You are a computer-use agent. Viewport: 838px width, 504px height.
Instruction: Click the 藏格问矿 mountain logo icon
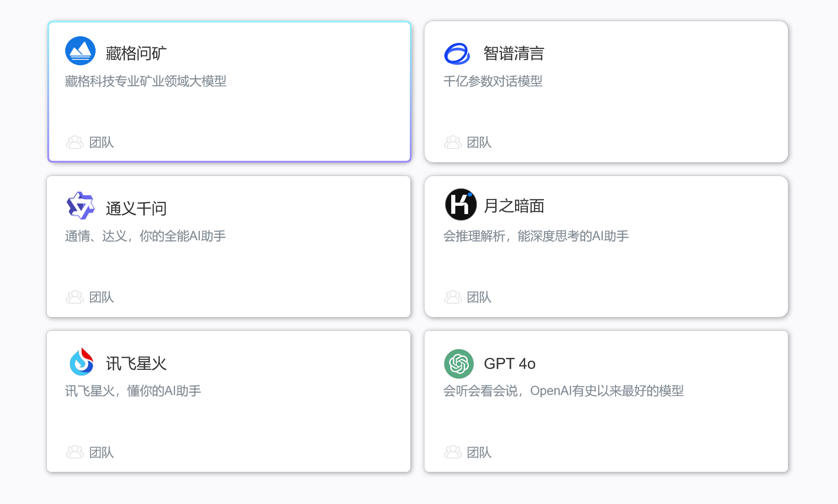[x=80, y=51]
